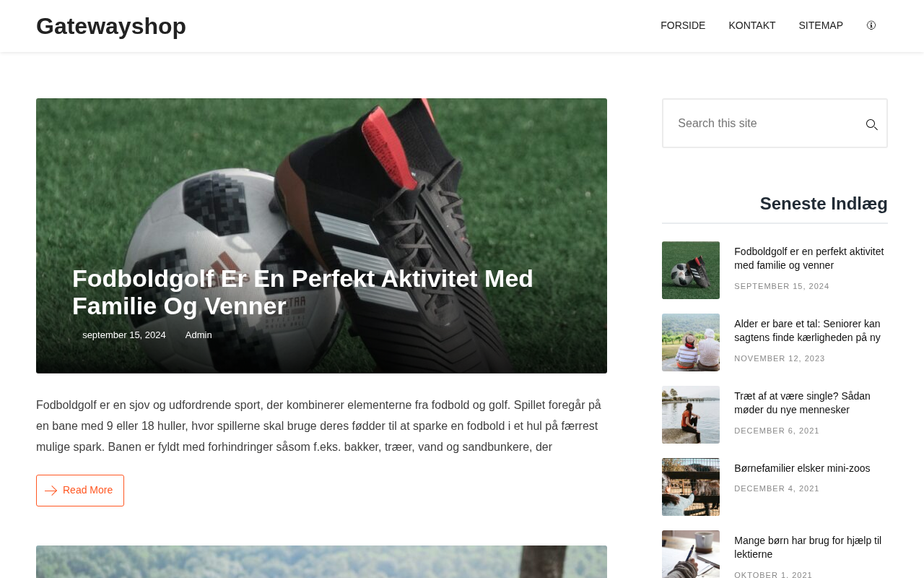Screen dimensions: 924x578
Task: Click the Gatewayshop site title
Action: pyautogui.click(x=111, y=26)
